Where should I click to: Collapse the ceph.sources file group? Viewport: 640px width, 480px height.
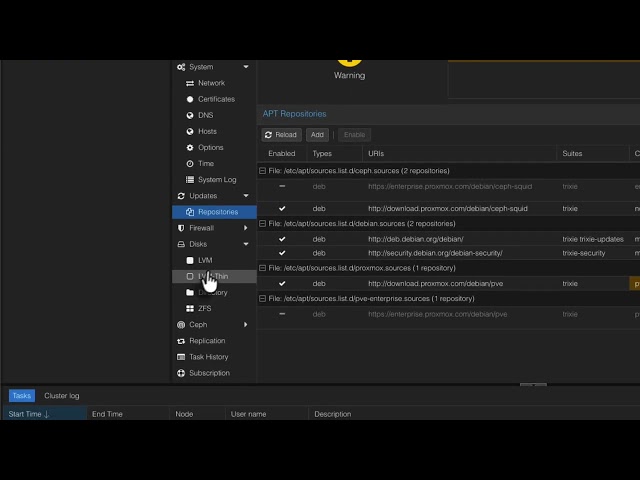[x=262, y=171]
